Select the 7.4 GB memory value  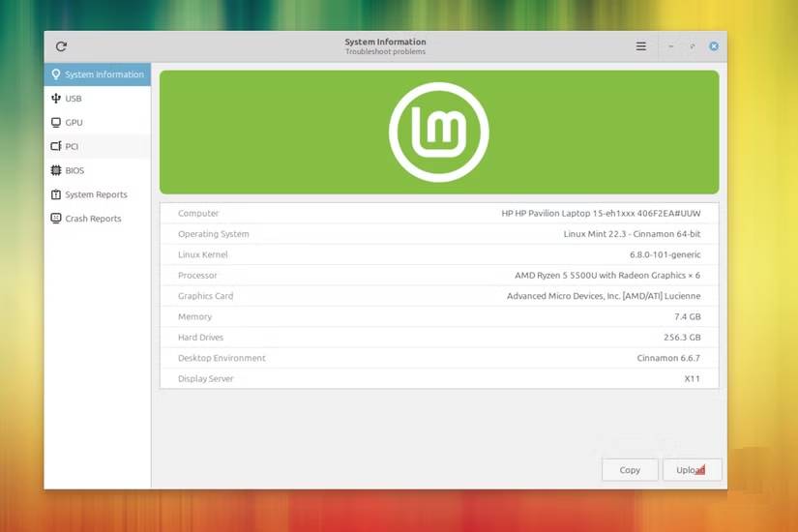pyautogui.click(x=688, y=316)
